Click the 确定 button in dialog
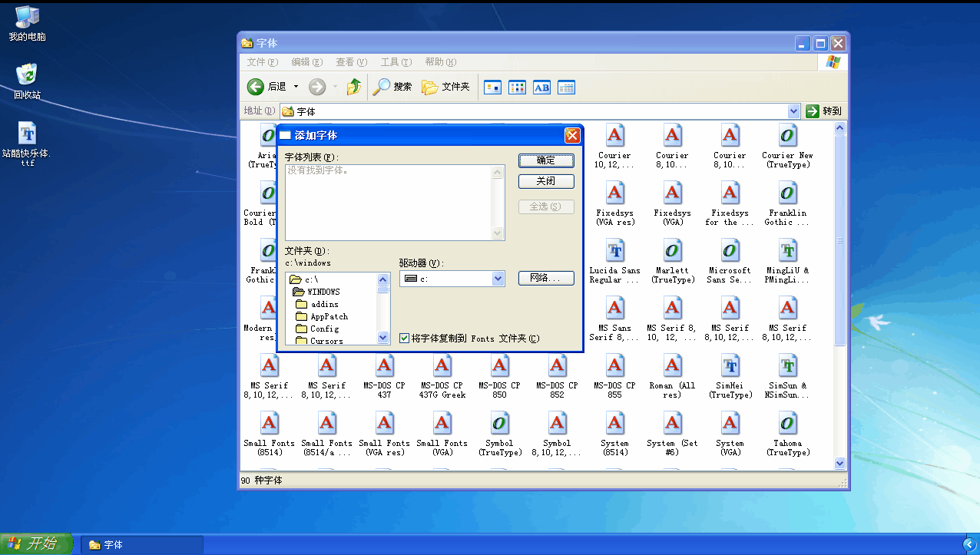This screenshot has width=980, height=555. click(x=546, y=160)
